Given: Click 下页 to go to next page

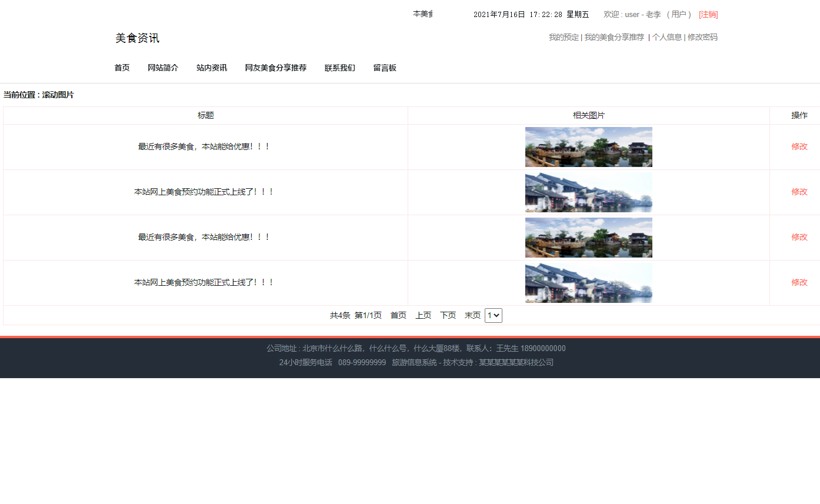Looking at the screenshot, I should (x=448, y=315).
